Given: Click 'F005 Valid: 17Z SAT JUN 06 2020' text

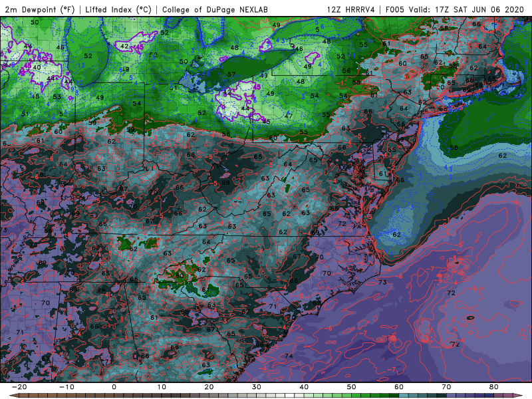Looking at the screenshot, I should coord(455,9).
